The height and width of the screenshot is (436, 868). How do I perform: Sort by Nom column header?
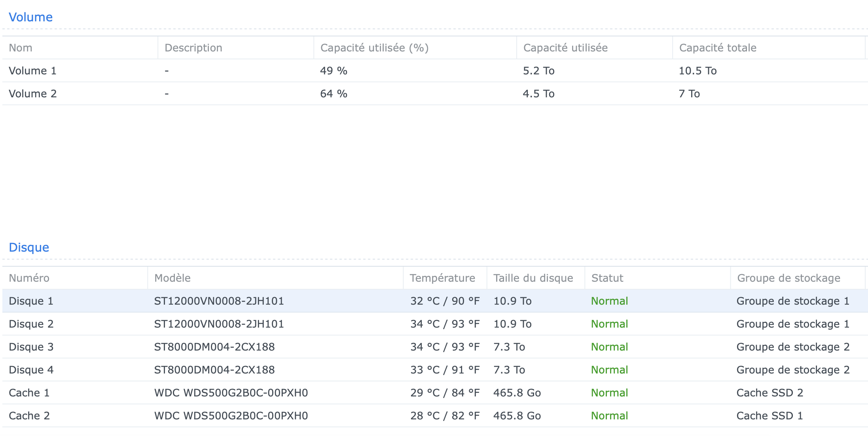coord(21,48)
